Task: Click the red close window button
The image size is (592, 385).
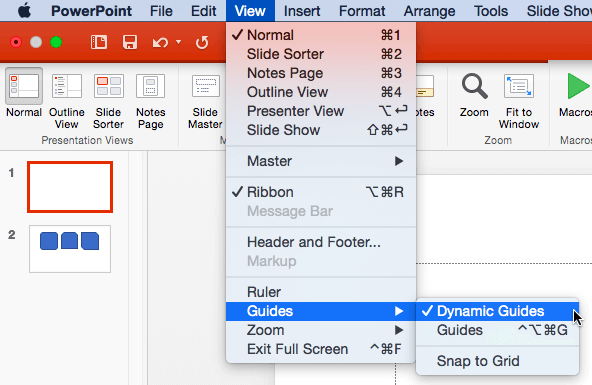Action: coord(16,42)
